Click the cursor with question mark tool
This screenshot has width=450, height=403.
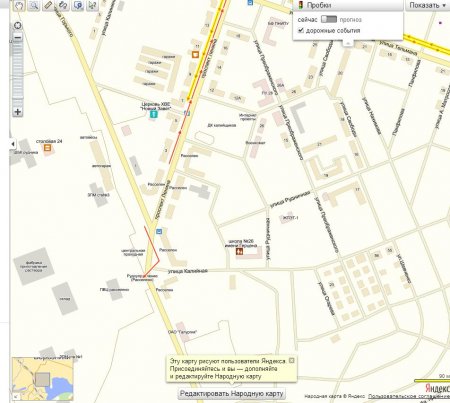coord(92,5)
